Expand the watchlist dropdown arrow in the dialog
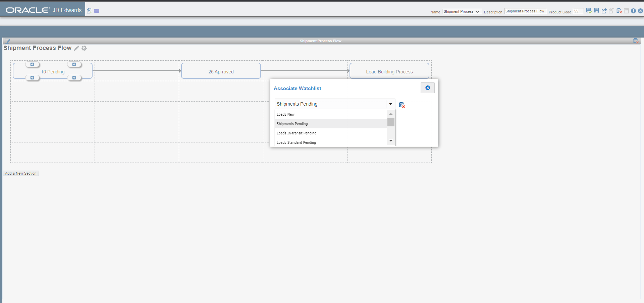This screenshot has height=303, width=644. (391, 104)
